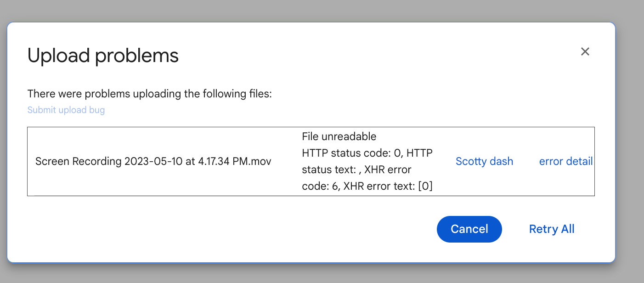Close the Upload problems dialog with X
The width and height of the screenshot is (644, 283).
click(585, 51)
